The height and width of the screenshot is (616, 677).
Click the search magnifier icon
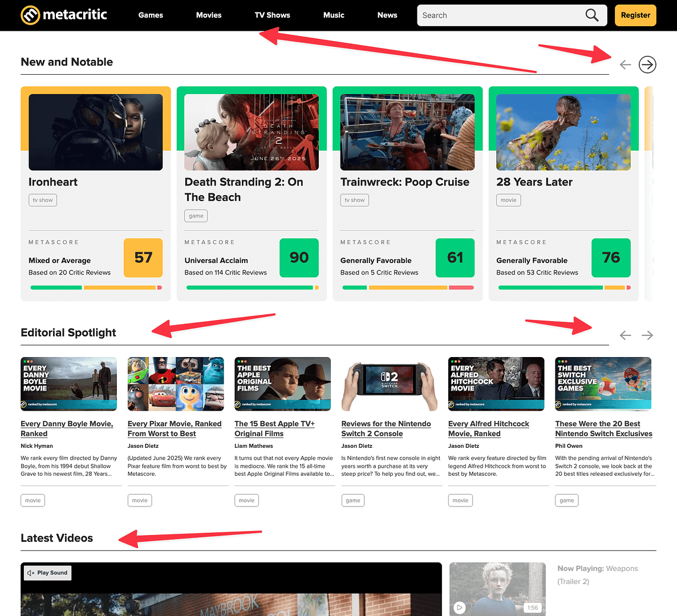(x=591, y=15)
